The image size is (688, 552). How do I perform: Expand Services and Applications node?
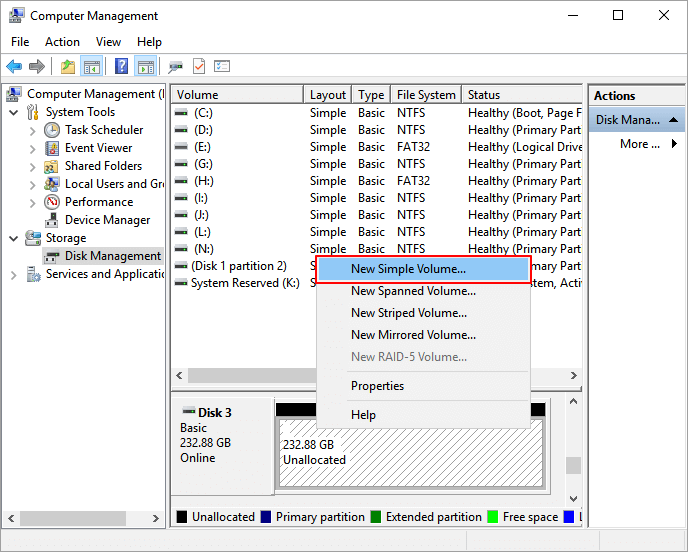tap(14, 274)
